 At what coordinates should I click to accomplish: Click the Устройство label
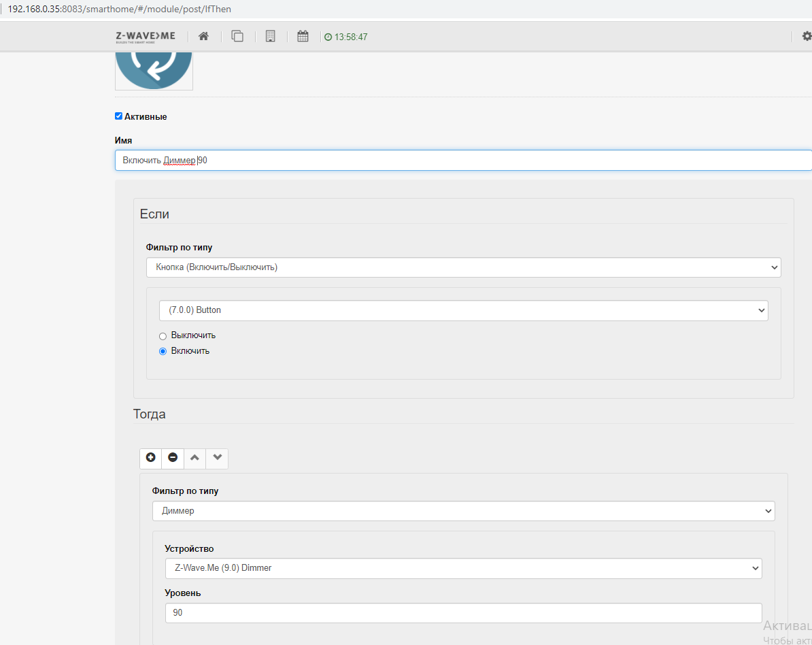[189, 548]
